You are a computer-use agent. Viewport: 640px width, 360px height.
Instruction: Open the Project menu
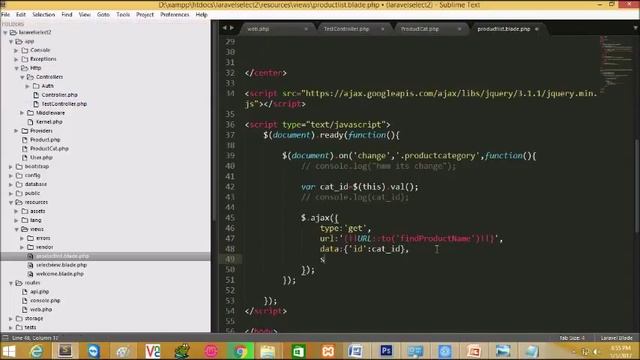pyautogui.click(x=145, y=14)
